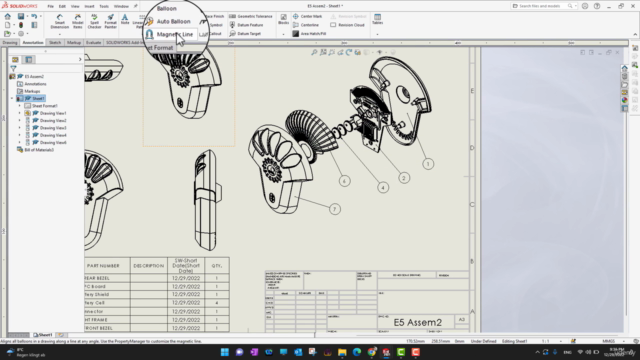Image resolution: width=640 pixels, height=360 pixels.
Task: Expand the manager pane side arrow
Action: (x=80, y=60)
